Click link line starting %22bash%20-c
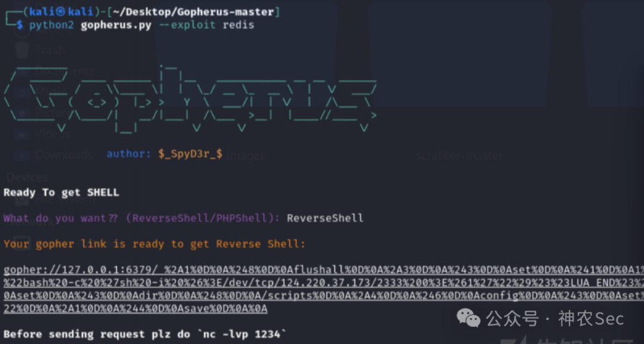This screenshot has width=644, height=344. point(324,283)
